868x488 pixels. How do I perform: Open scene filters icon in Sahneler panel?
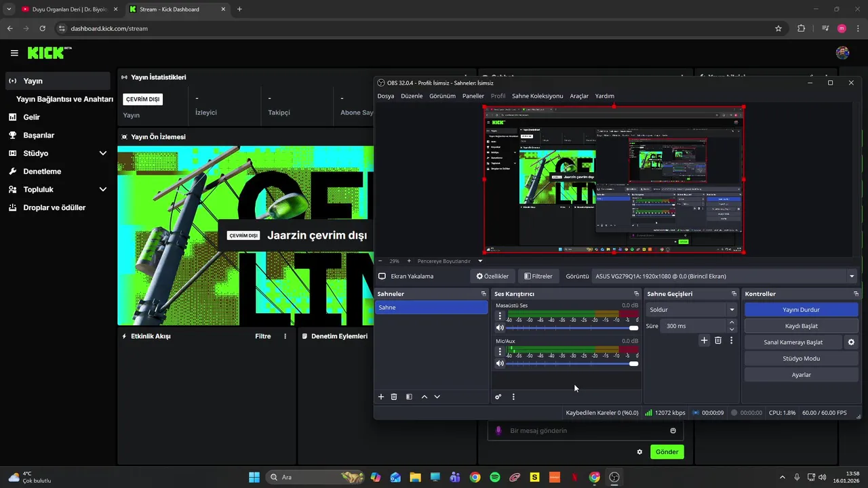tap(409, 396)
